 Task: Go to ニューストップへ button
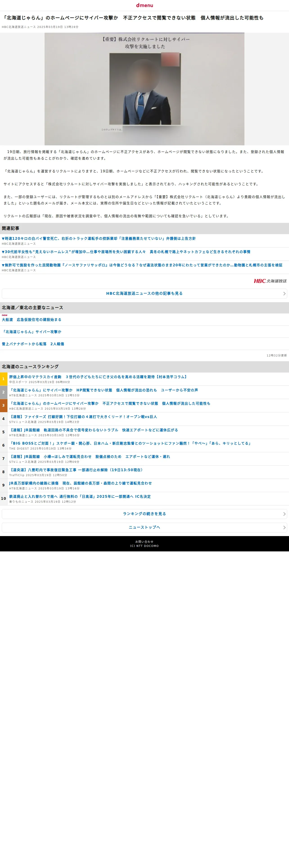(x=144, y=527)
